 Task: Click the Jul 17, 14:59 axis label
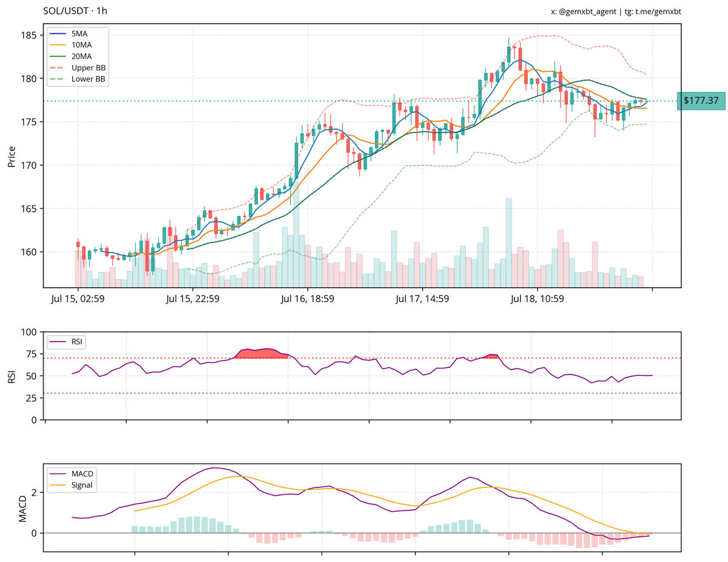tap(422, 299)
